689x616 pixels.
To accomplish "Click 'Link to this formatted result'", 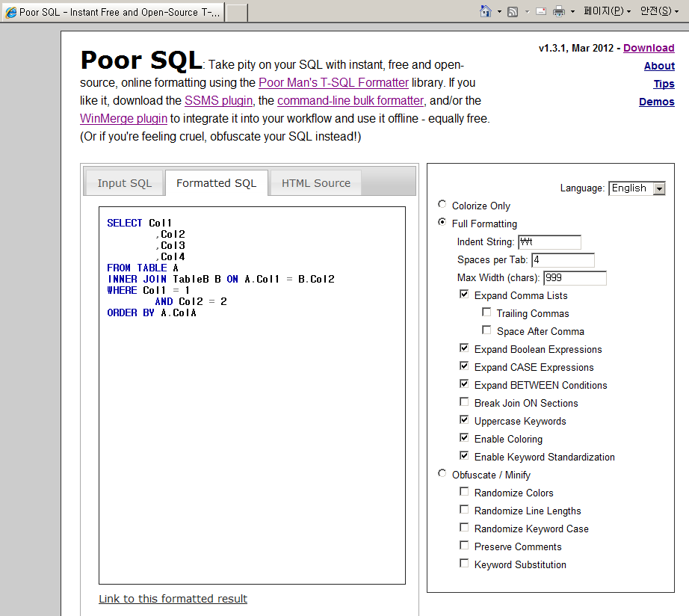I will pyautogui.click(x=173, y=599).
